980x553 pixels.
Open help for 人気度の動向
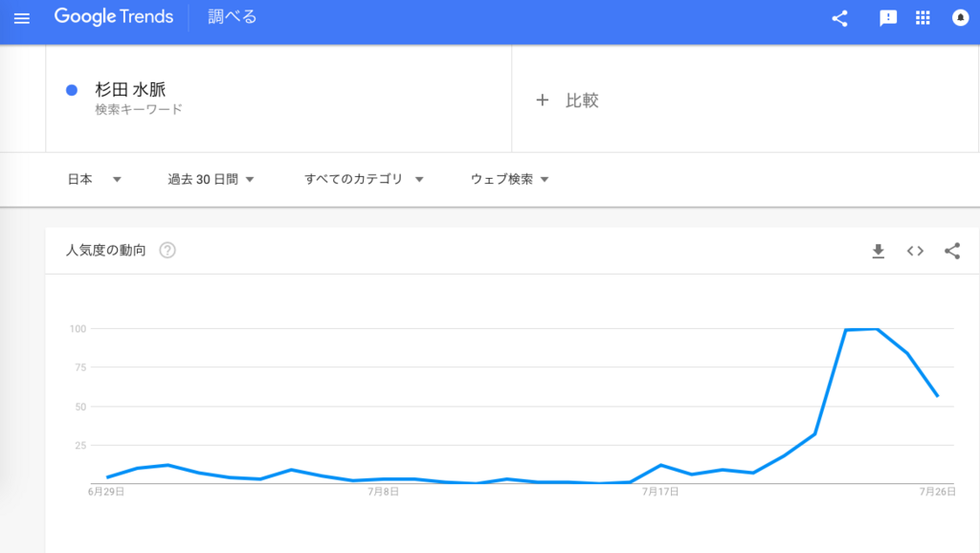[x=167, y=251]
